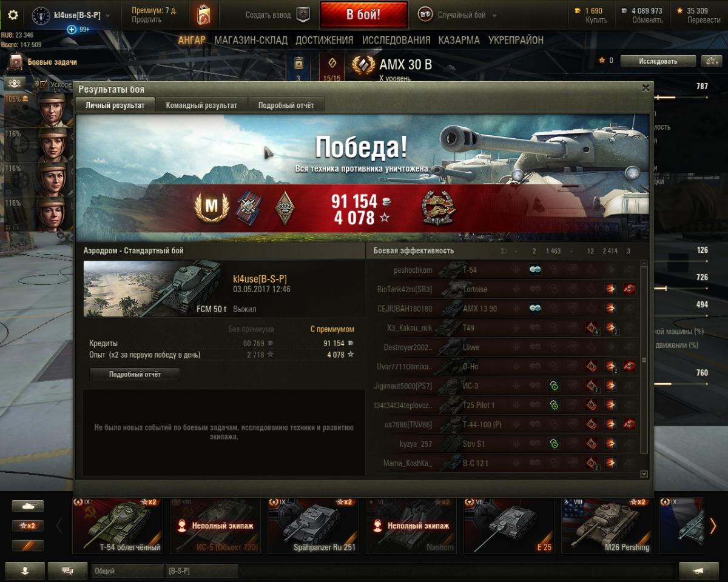This screenshot has height=582, width=728.
Task: Switch to Командный результат tab
Action: pyautogui.click(x=201, y=105)
